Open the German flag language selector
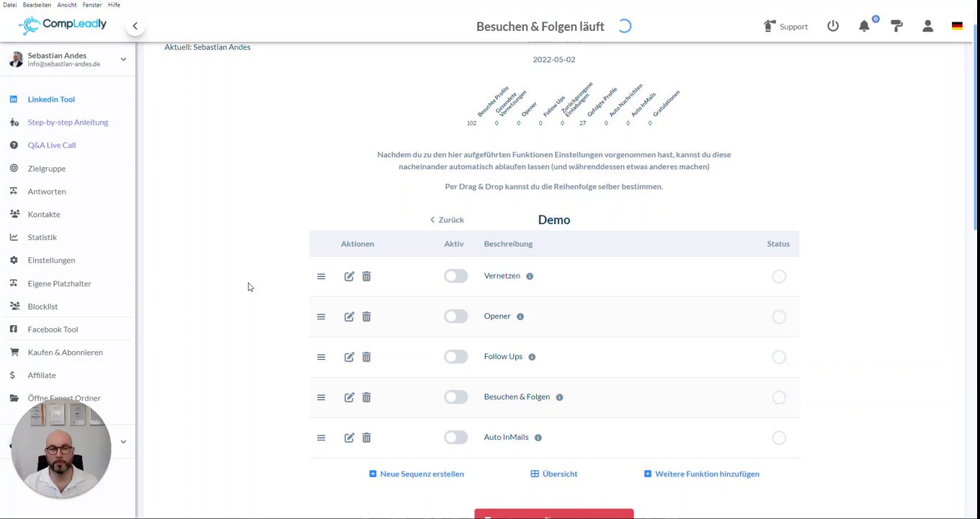 (x=957, y=26)
